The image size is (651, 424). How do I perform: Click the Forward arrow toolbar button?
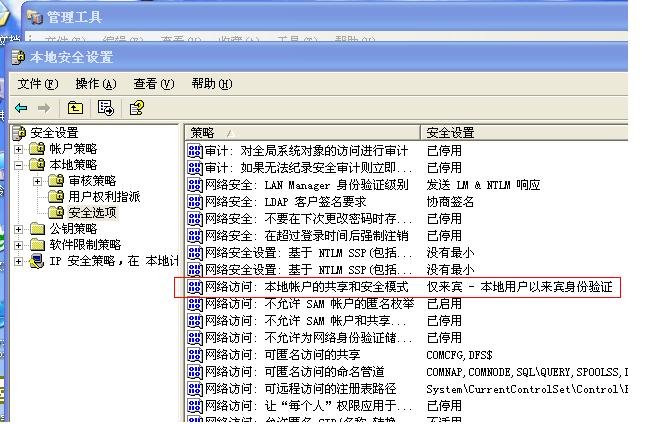click(x=43, y=108)
